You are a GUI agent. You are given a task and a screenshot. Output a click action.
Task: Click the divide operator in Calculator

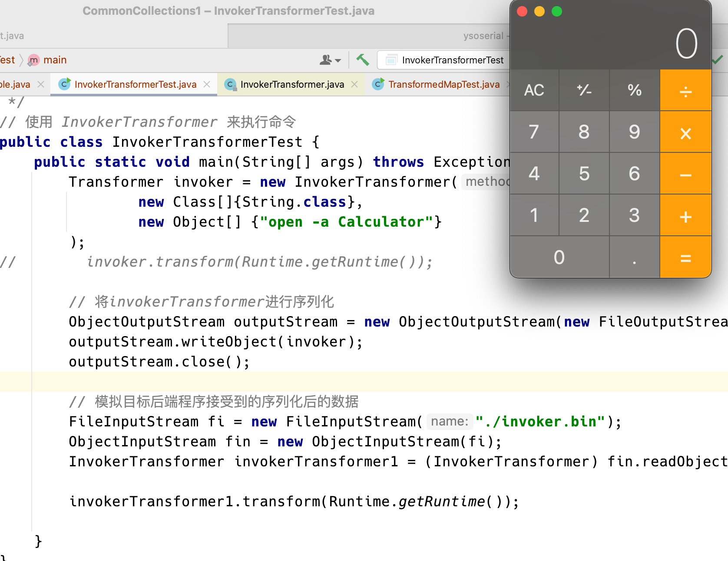click(x=685, y=90)
